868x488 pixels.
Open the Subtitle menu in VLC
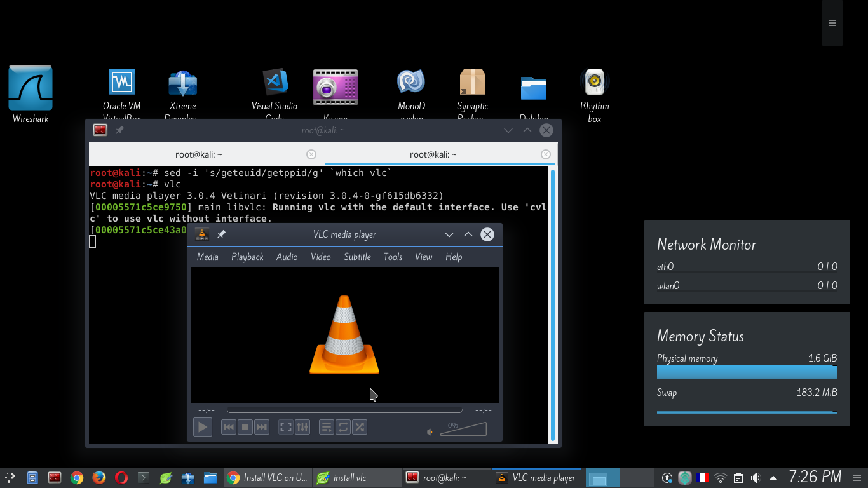(357, 257)
